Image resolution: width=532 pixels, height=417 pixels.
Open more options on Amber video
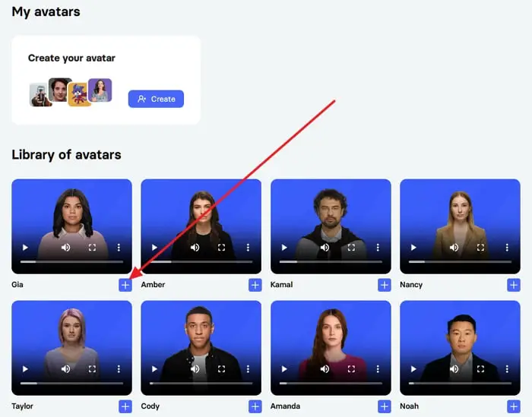(x=248, y=248)
